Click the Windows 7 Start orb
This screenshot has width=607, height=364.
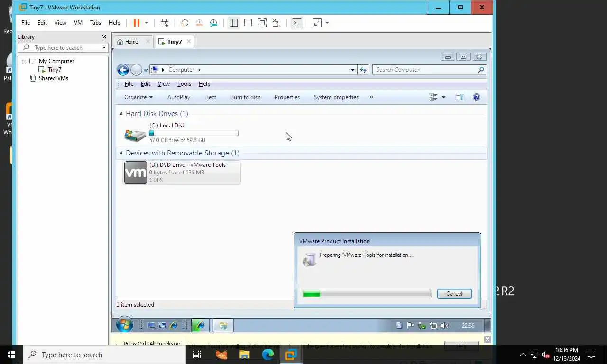click(125, 325)
